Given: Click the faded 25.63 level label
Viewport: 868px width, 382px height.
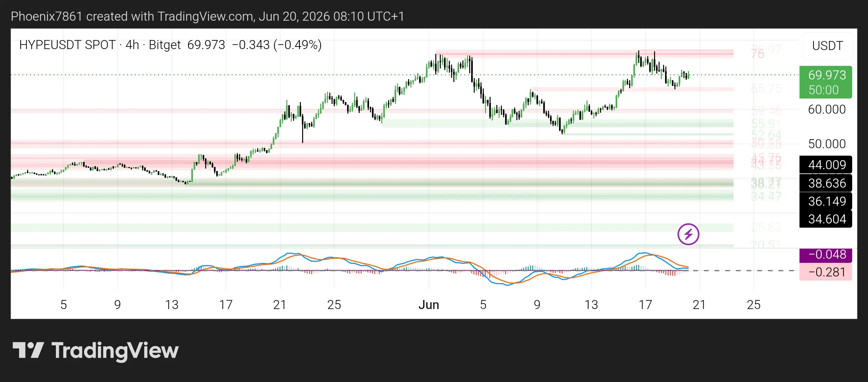Looking at the screenshot, I should click(766, 227).
